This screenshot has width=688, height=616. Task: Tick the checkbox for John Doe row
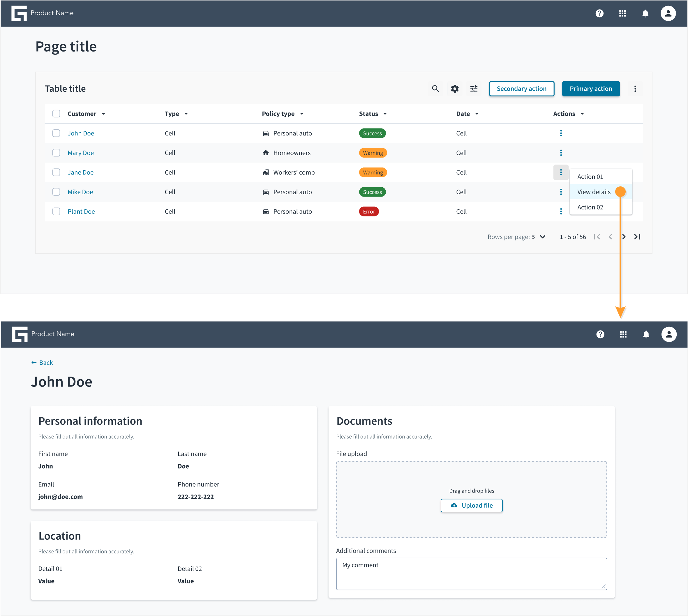click(56, 133)
